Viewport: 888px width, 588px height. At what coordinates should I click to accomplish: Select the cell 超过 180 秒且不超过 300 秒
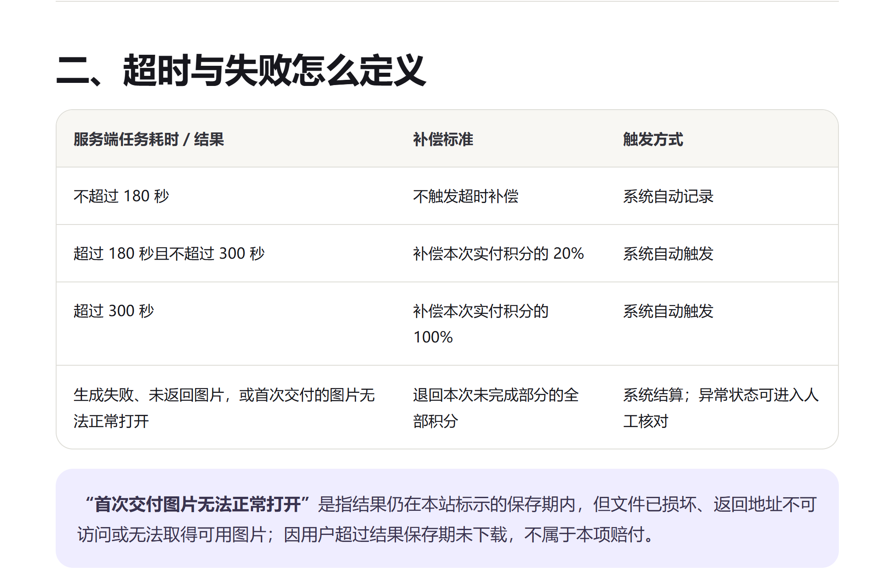click(x=169, y=253)
